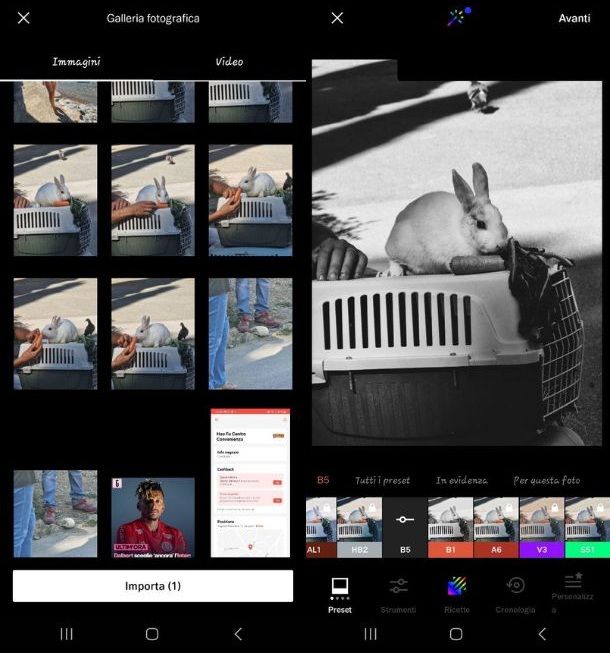Select the football player in red jersey photo
The width and height of the screenshot is (610, 653).
153,518
